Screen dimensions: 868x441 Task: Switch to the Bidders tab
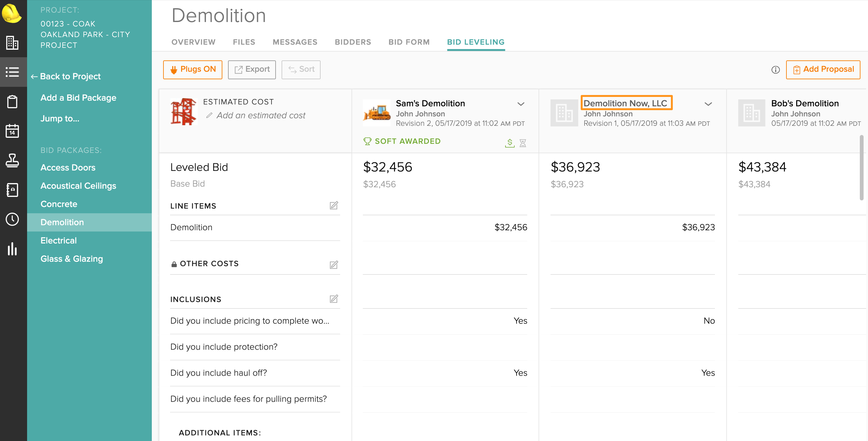352,42
